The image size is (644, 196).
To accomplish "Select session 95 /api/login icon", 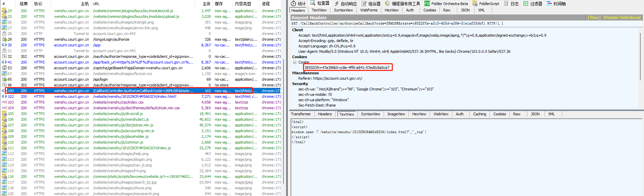I will (x=4, y=79).
